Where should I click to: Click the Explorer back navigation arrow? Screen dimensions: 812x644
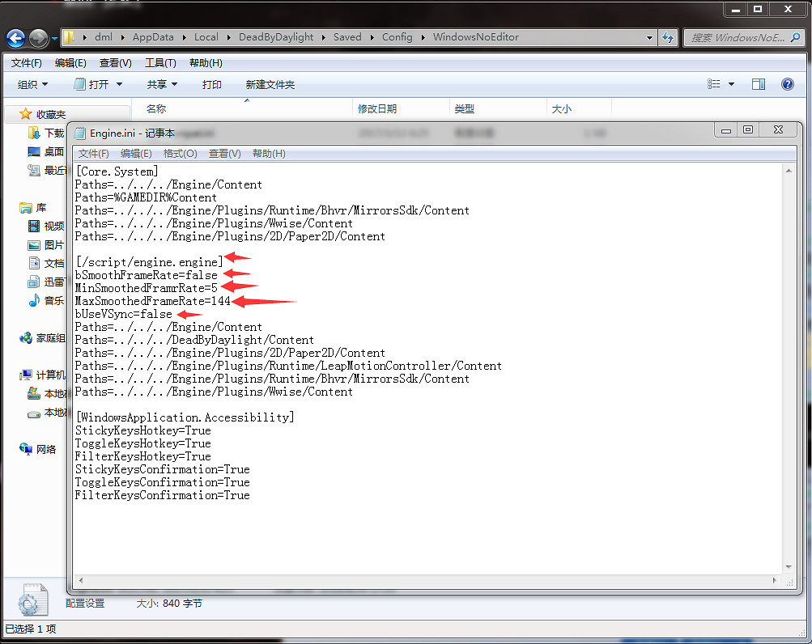tap(16, 37)
